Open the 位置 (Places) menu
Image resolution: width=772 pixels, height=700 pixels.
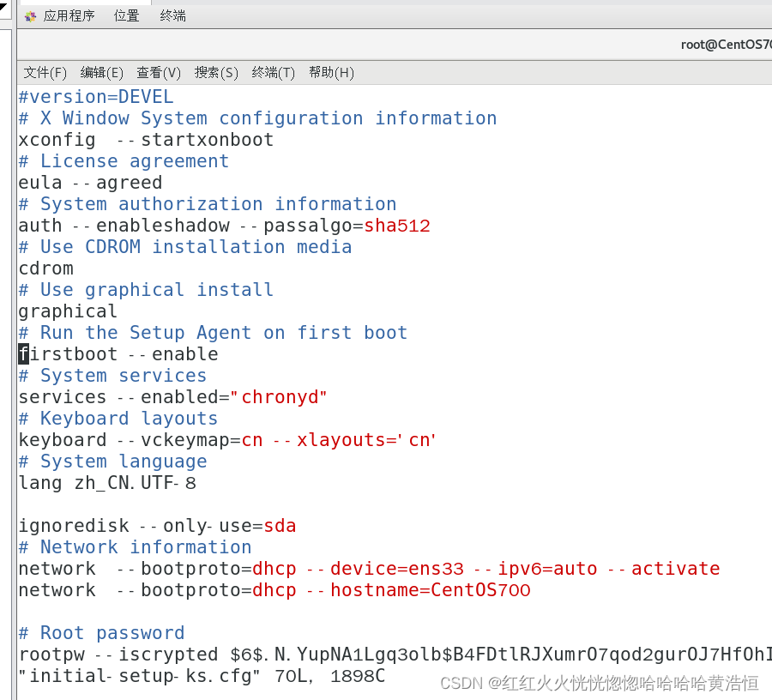[127, 15]
